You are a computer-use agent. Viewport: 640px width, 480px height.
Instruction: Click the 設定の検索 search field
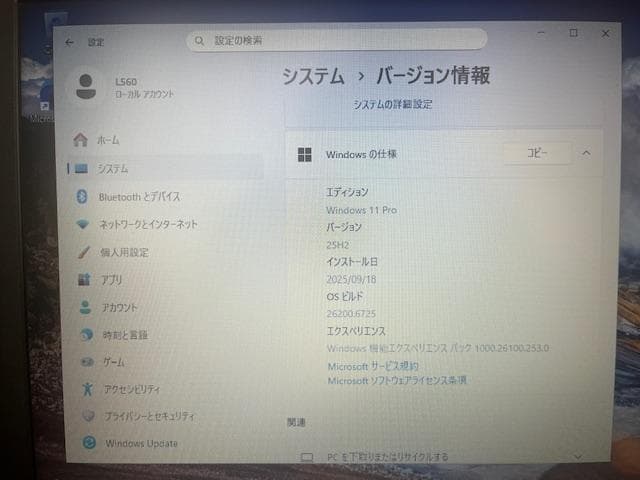tap(336, 40)
